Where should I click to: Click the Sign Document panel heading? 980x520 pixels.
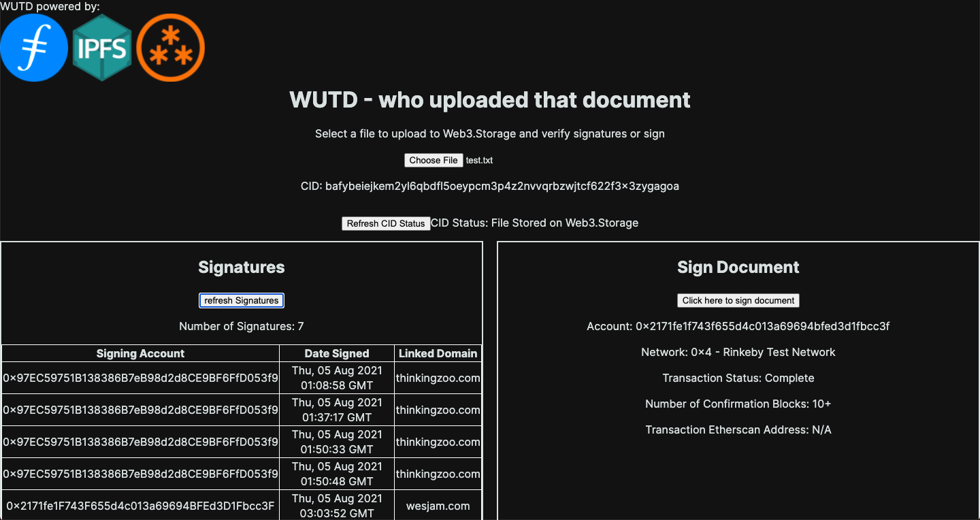pyautogui.click(x=738, y=267)
